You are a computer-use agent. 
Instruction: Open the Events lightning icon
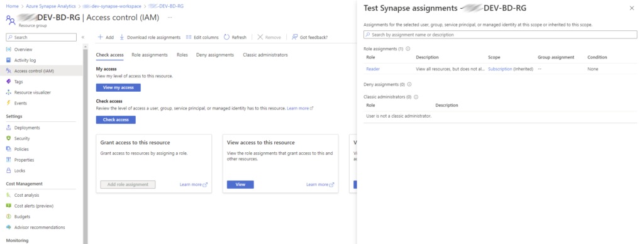pyautogui.click(x=9, y=103)
